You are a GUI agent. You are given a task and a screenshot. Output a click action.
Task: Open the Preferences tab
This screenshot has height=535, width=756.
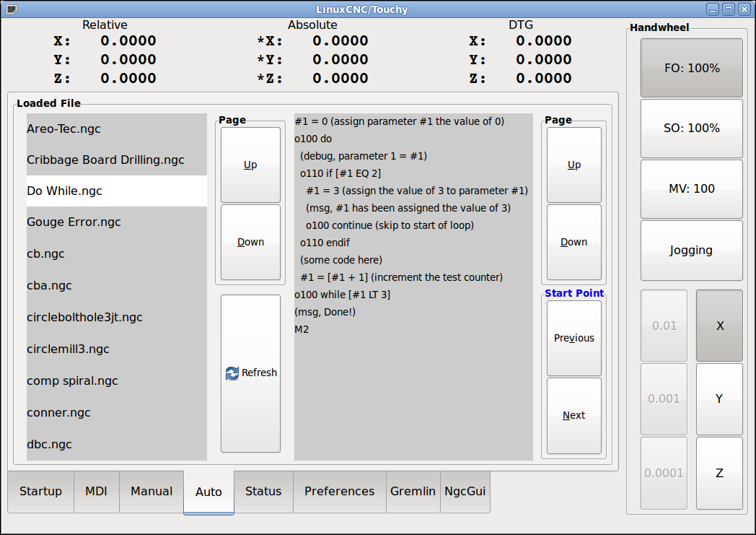pyautogui.click(x=340, y=492)
